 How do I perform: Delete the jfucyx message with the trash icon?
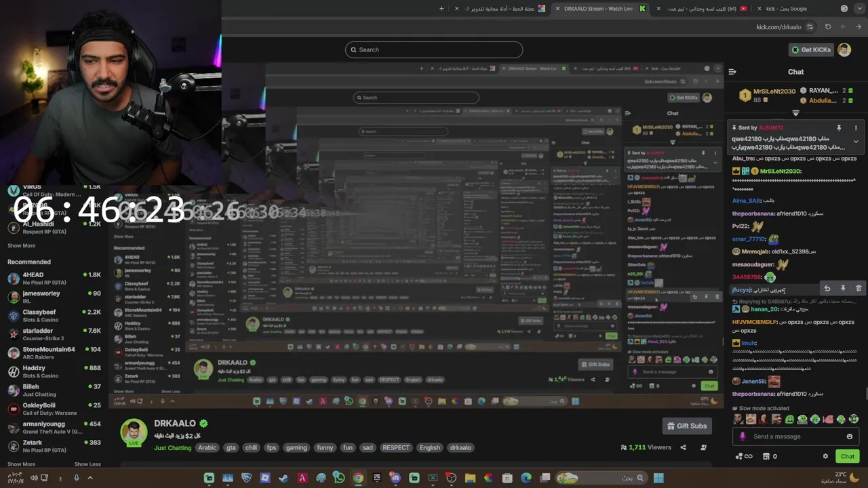pos(859,289)
